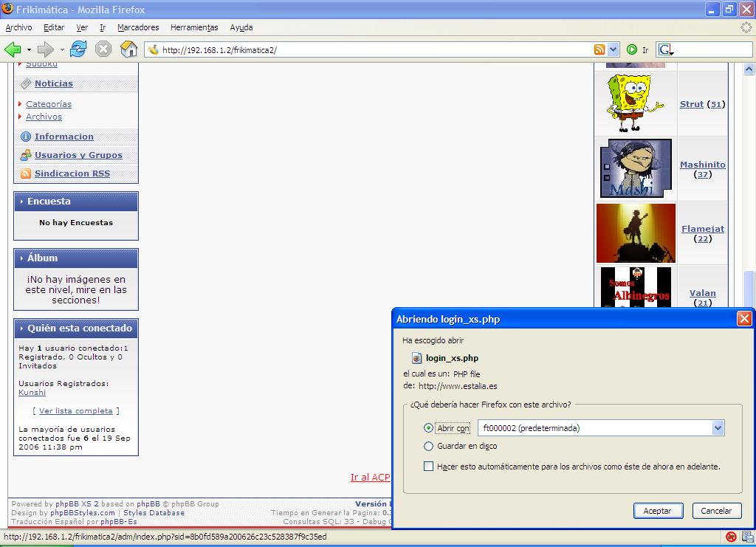756x547 pixels.
Task: Click the RSS feed icon in the address bar
Action: pyautogui.click(x=599, y=49)
